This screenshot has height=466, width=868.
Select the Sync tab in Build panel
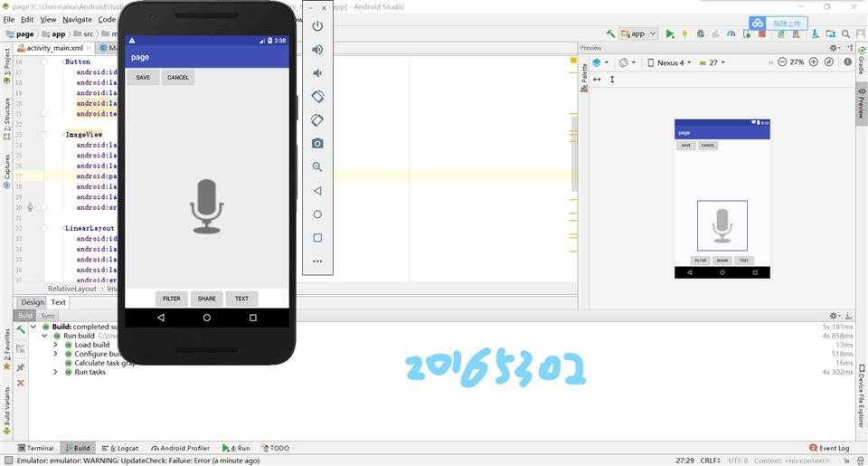pyautogui.click(x=48, y=315)
